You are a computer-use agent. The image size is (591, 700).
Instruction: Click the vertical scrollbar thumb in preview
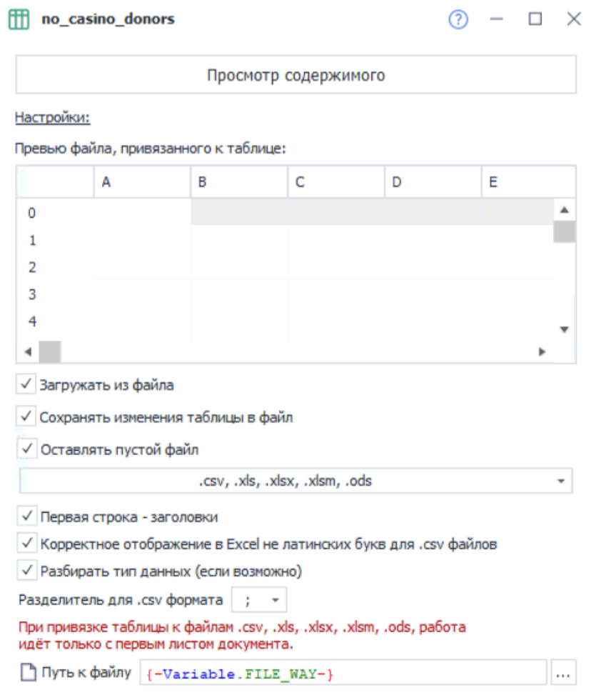click(565, 232)
